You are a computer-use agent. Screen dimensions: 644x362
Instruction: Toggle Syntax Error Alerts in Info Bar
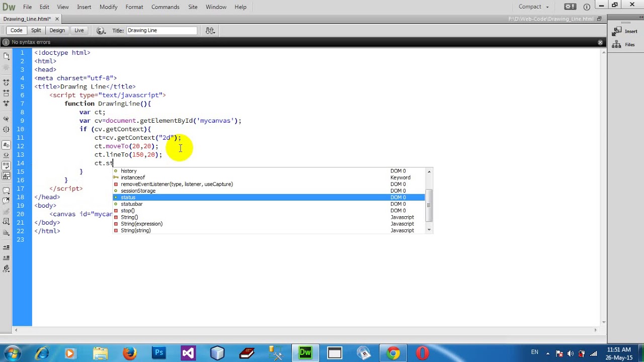pyautogui.click(x=6, y=176)
